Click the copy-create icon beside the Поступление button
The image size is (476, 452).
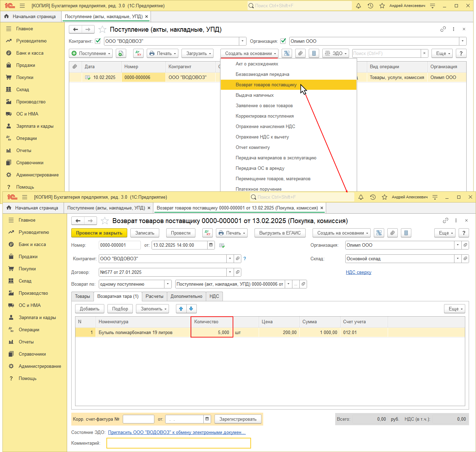[120, 53]
